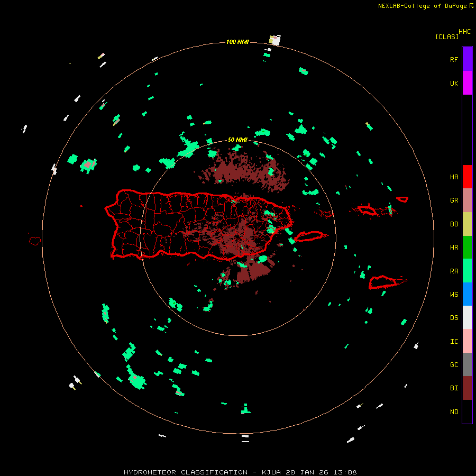This screenshot has height=476, width=476.
Task: Click the BD legend label
Action: (x=454, y=224)
